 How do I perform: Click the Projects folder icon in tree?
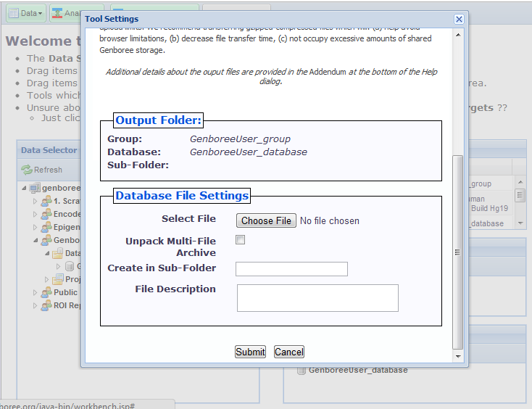point(57,279)
